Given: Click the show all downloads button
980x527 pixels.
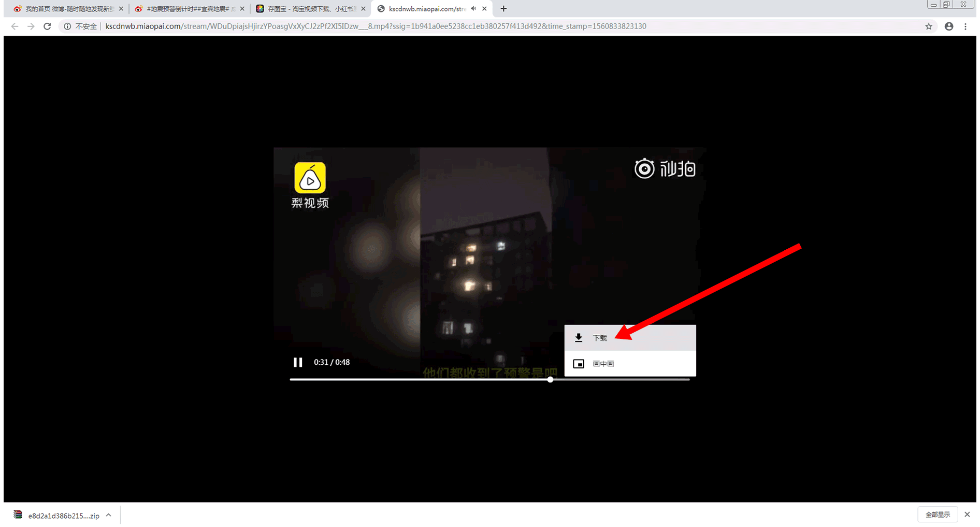Looking at the screenshot, I should coord(938,515).
